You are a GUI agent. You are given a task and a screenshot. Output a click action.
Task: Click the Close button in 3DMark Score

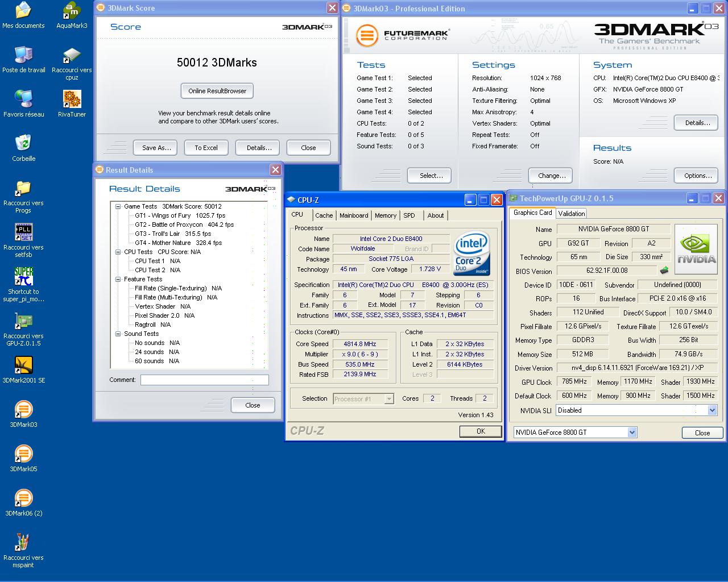(x=308, y=148)
